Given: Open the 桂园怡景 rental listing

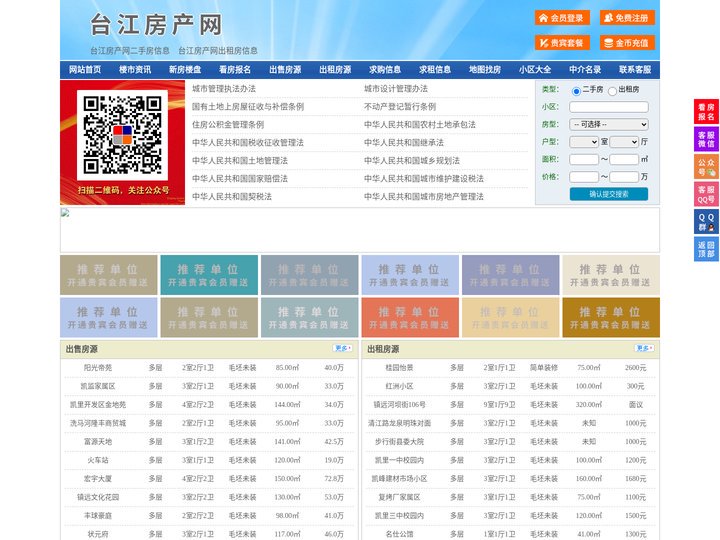Looking at the screenshot, I should pyautogui.click(x=399, y=367).
